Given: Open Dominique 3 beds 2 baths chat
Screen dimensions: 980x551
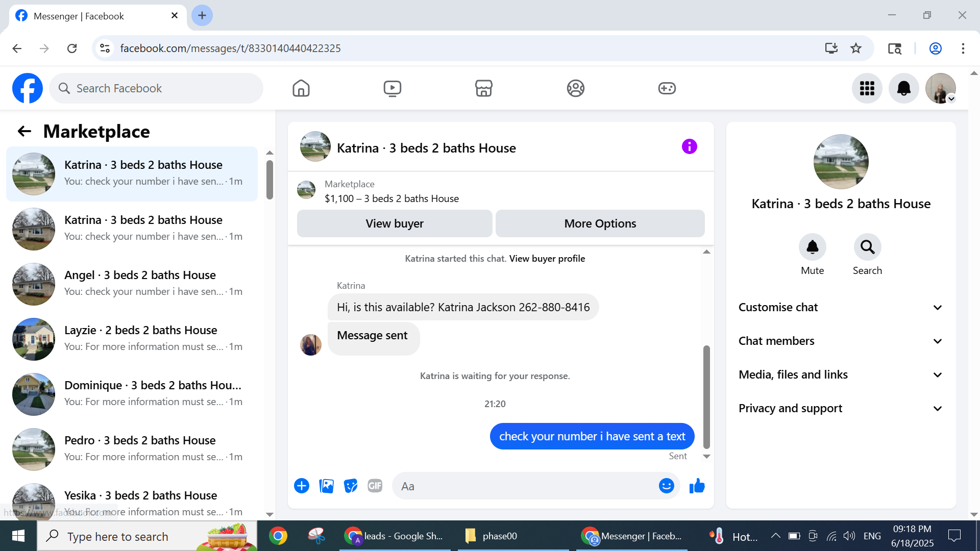Looking at the screenshot, I should (132, 394).
